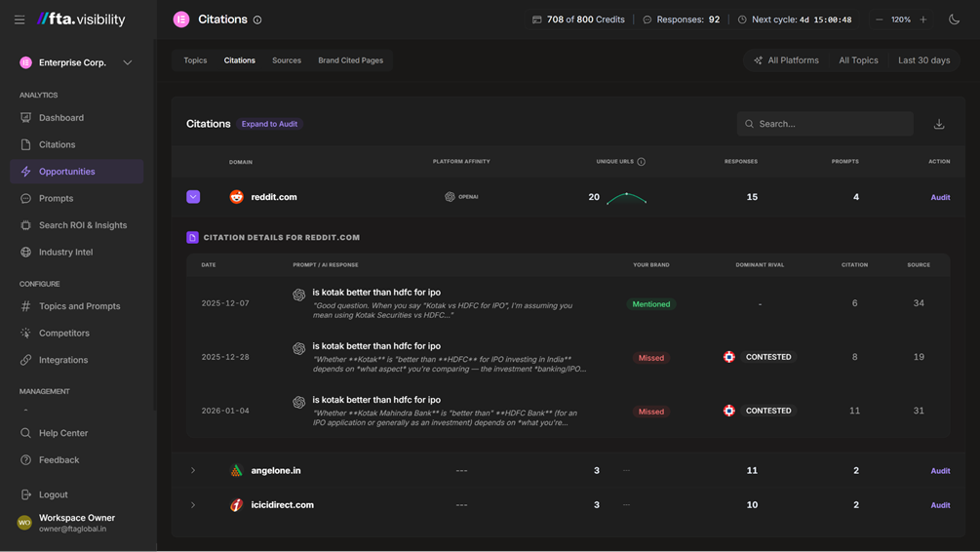
Task: Switch to the Sources tab
Action: click(287, 60)
